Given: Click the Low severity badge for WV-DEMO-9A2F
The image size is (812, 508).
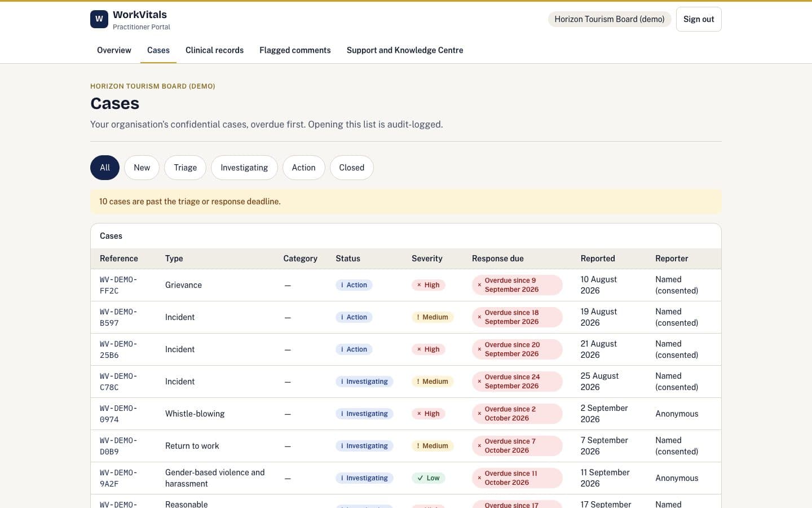Looking at the screenshot, I should [429, 478].
